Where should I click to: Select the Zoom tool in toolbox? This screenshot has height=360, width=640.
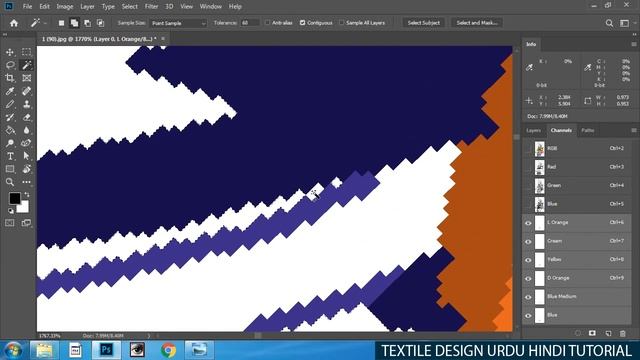[x=10, y=182]
